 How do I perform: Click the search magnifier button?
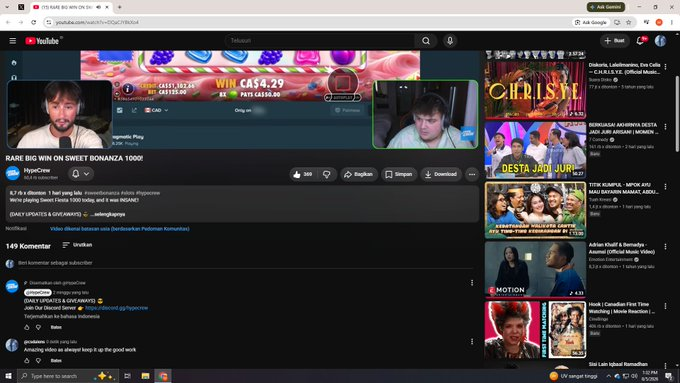pyautogui.click(x=426, y=41)
